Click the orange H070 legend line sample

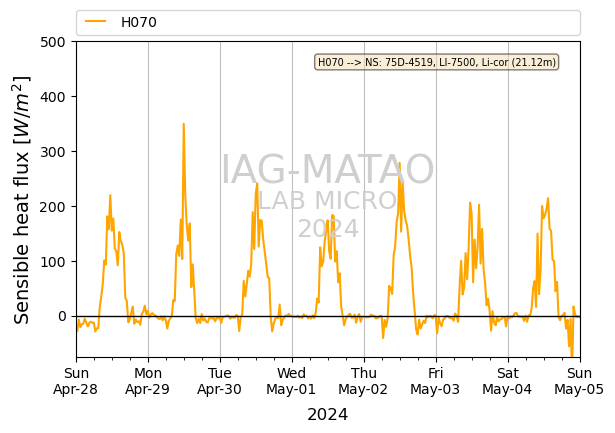[x=95, y=22]
